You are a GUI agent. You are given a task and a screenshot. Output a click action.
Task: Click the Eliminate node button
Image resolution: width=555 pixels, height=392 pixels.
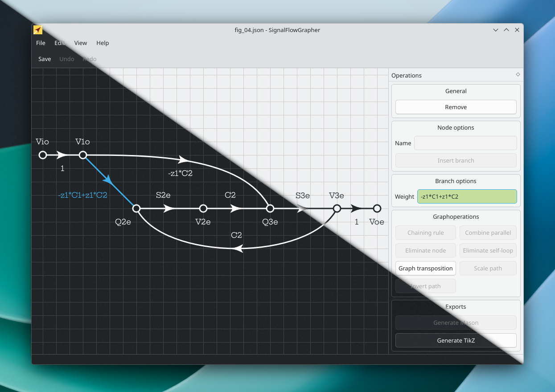426,250
